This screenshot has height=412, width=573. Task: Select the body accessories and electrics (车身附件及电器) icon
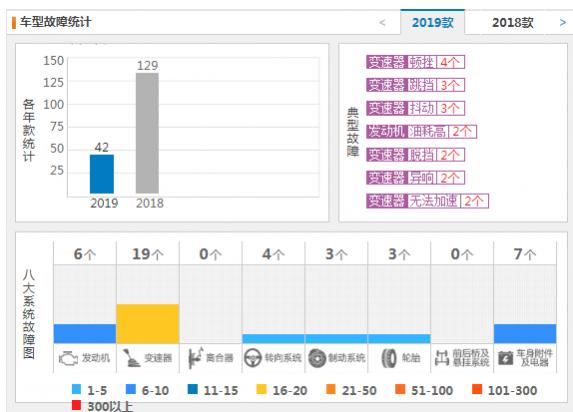pos(506,358)
